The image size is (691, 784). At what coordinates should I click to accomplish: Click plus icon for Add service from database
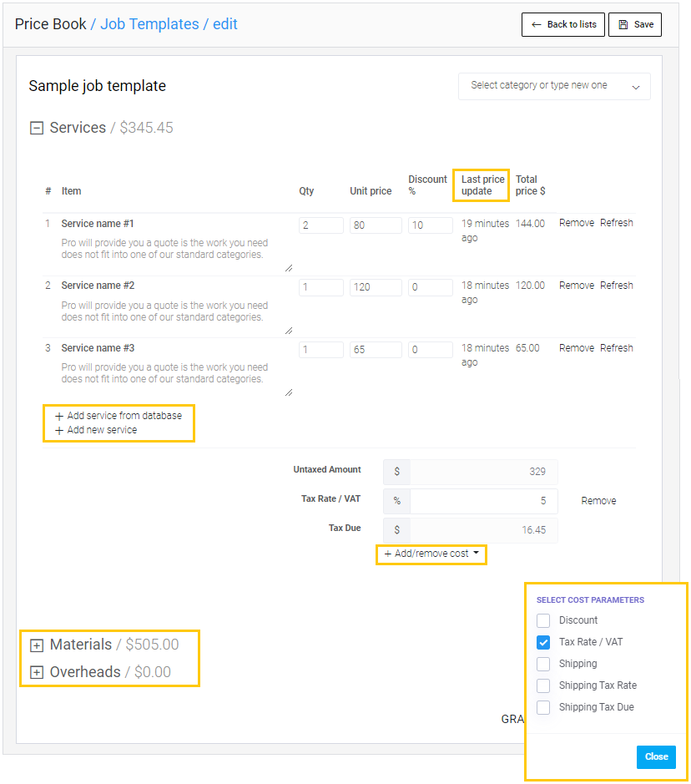tap(59, 416)
